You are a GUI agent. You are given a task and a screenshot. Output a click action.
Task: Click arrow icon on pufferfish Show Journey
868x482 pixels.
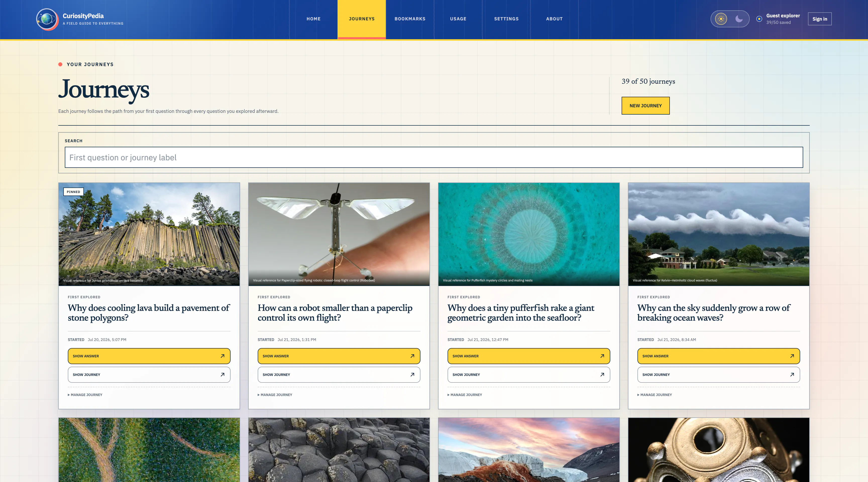pyautogui.click(x=602, y=374)
